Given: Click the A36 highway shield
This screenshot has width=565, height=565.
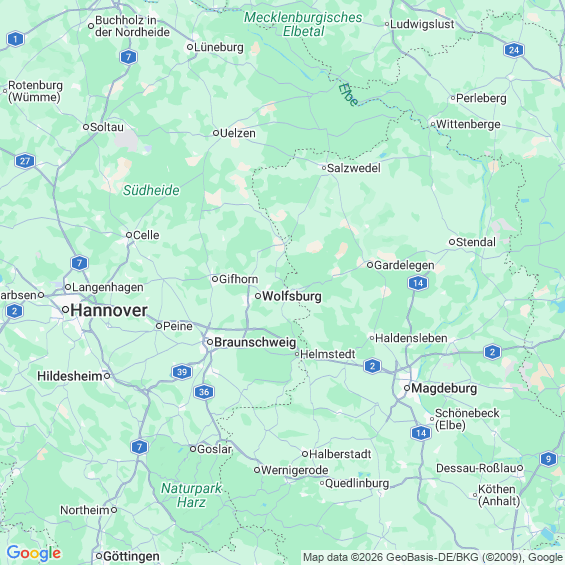Looking at the screenshot, I should (204, 392).
